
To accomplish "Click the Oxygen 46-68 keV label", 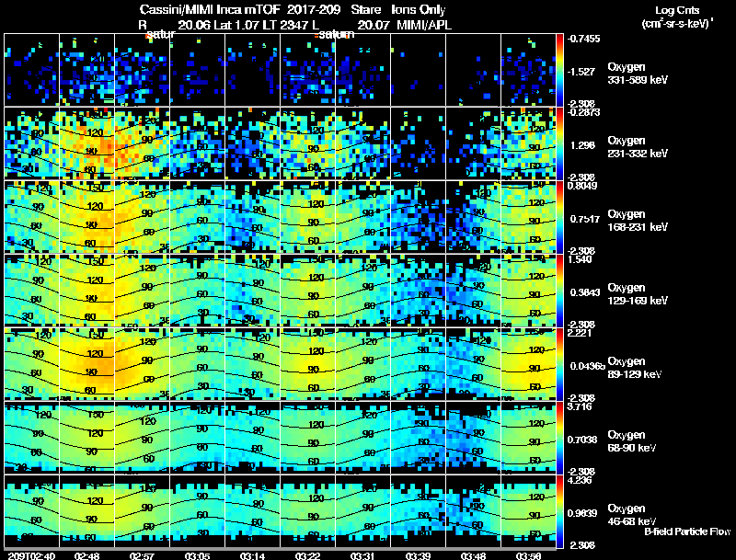I will 632,515.
